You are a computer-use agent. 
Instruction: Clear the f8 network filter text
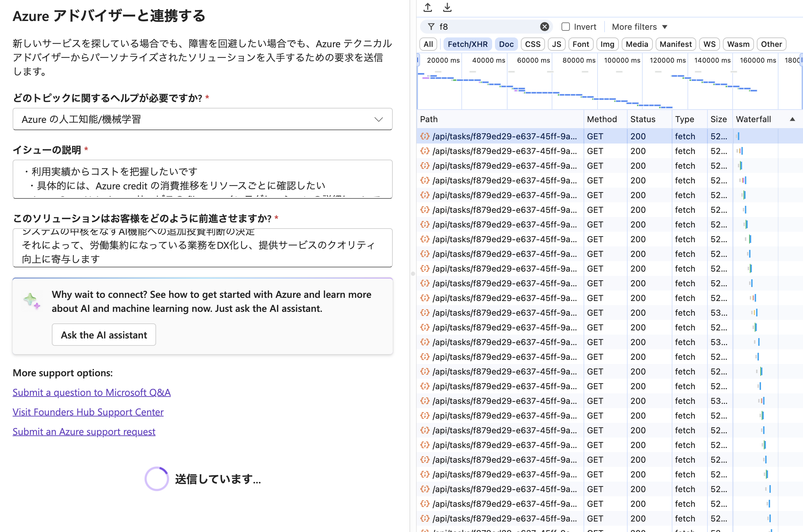544,27
